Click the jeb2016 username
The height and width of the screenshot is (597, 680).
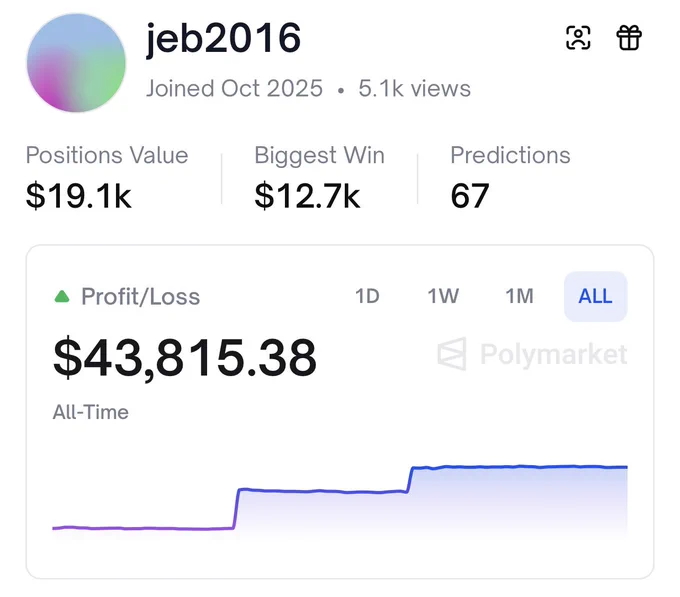tap(223, 39)
